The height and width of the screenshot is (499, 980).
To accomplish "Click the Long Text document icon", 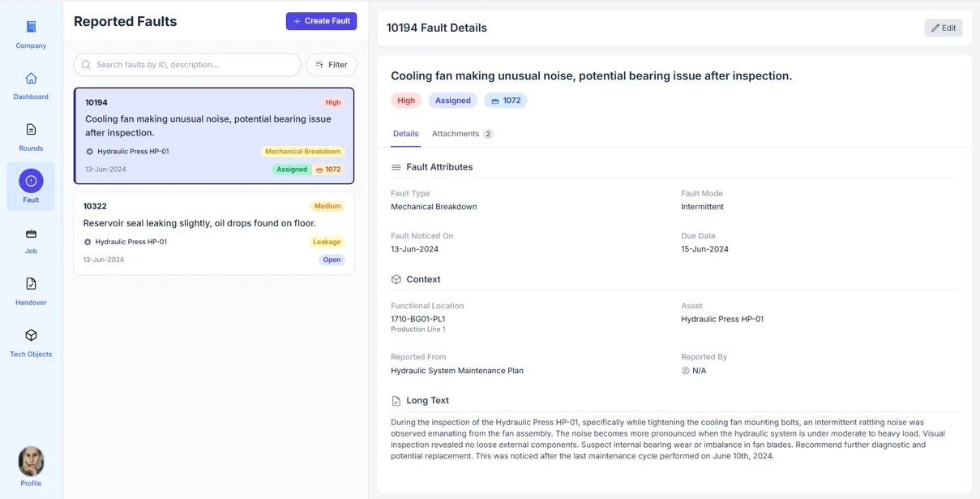I will pyautogui.click(x=396, y=401).
